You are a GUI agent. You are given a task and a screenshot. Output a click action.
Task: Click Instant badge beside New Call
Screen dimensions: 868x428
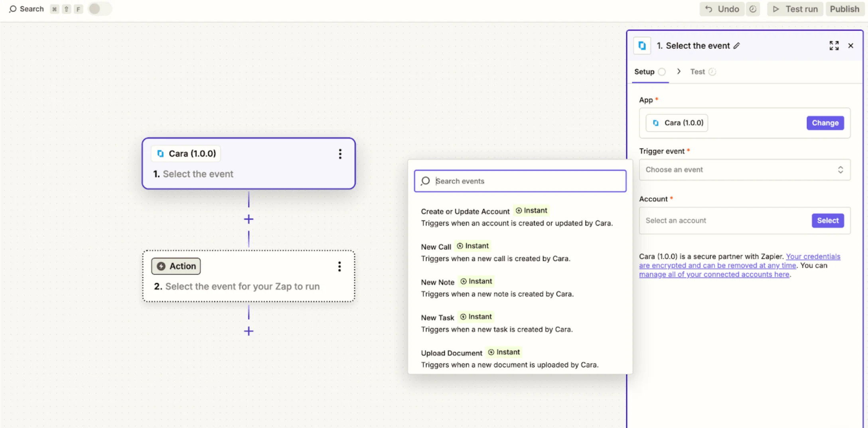473,246
